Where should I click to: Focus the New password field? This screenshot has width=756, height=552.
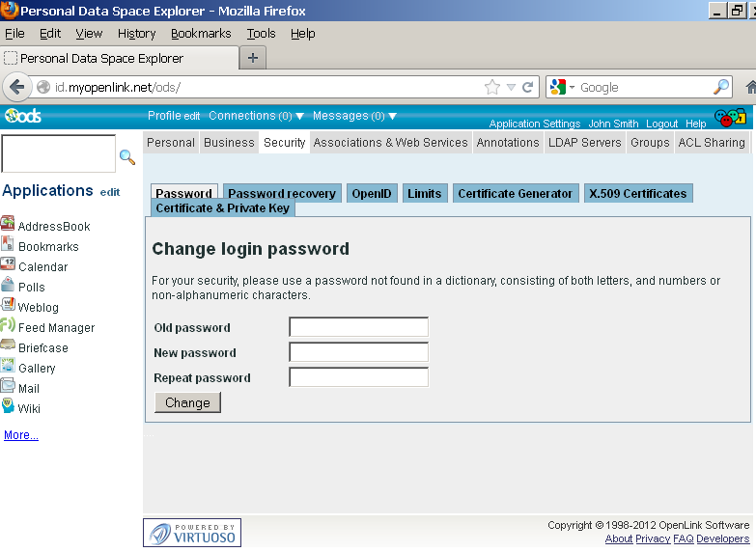coord(358,352)
